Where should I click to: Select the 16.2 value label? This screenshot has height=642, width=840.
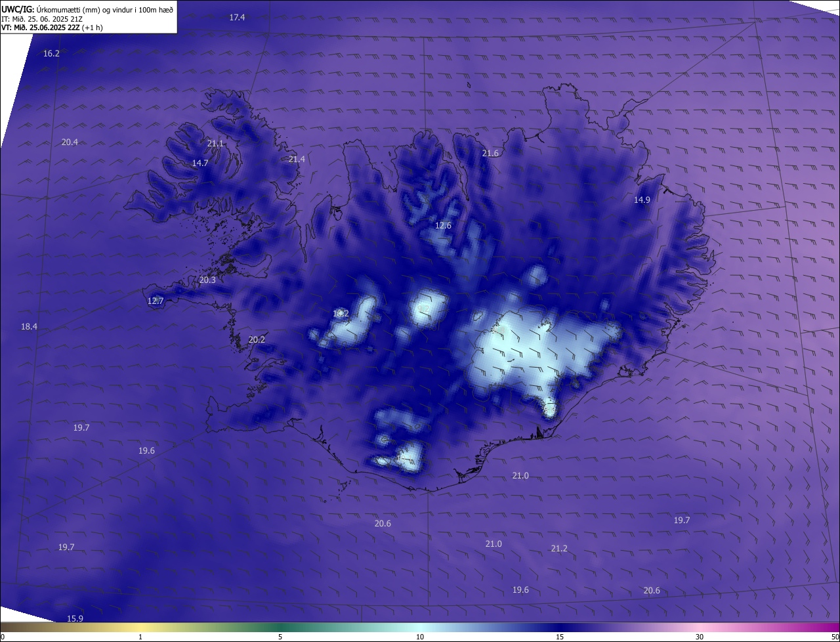tap(51, 53)
